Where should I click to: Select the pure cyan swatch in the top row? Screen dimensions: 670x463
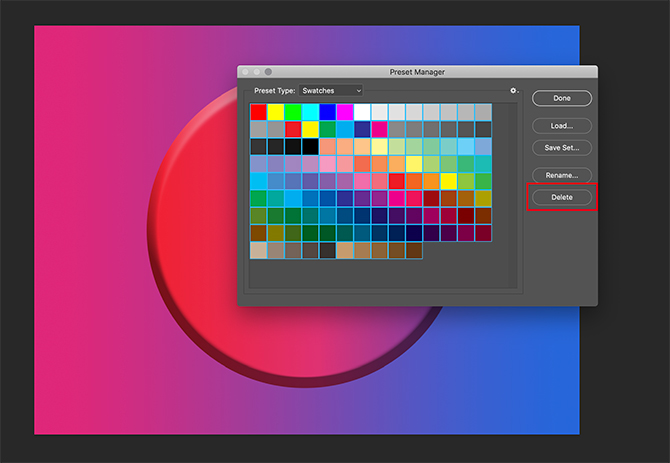(311, 112)
